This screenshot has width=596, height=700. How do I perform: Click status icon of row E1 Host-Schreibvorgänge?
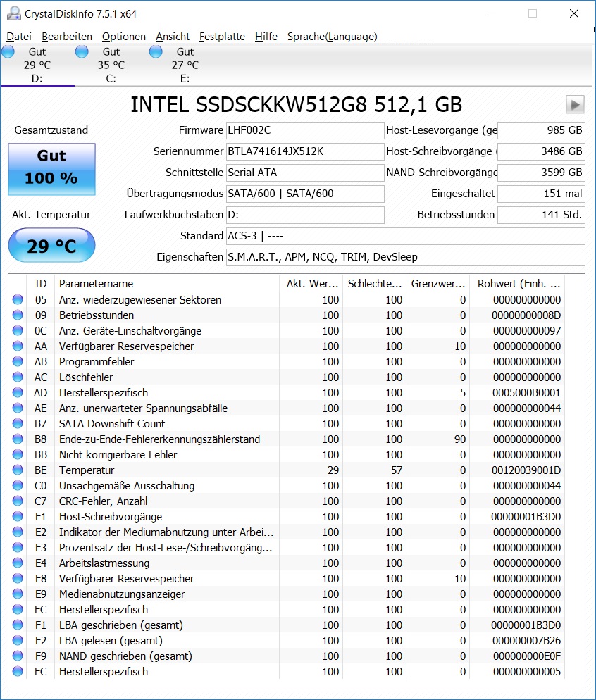point(18,516)
